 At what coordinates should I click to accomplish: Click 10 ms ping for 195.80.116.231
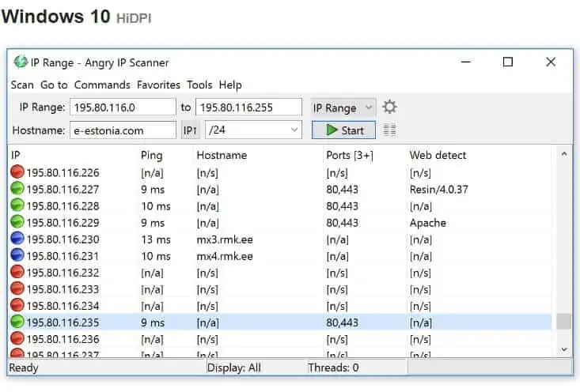[x=156, y=256]
